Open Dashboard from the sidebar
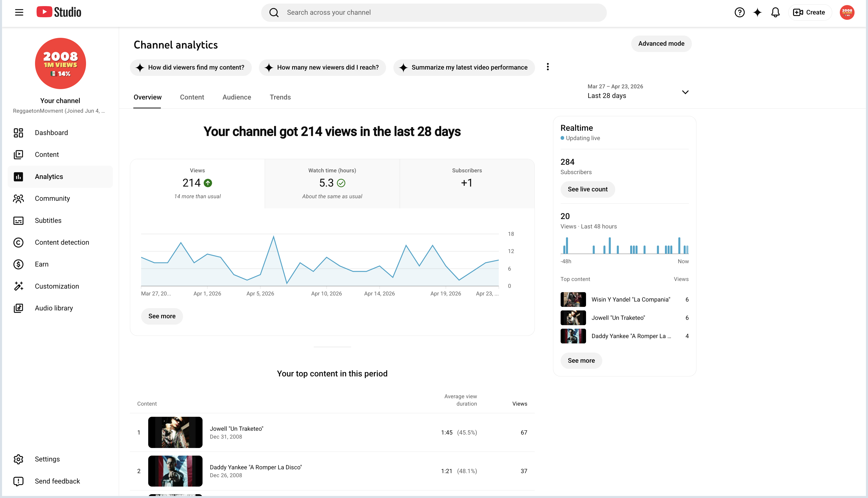The width and height of the screenshot is (868, 498). pos(60,133)
